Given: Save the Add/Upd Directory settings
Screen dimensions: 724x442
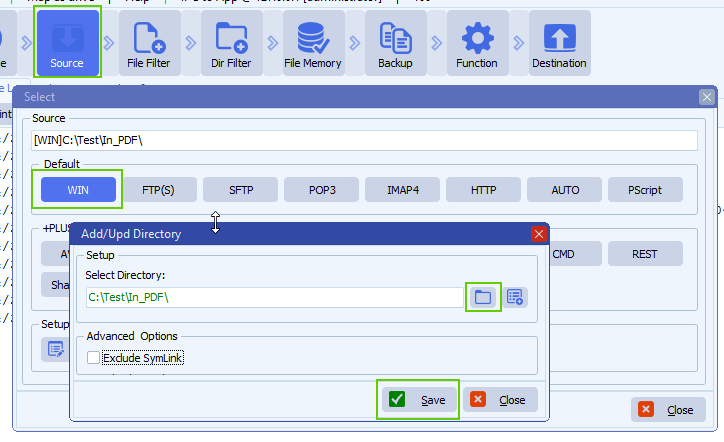Looking at the screenshot, I should (x=418, y=400).
